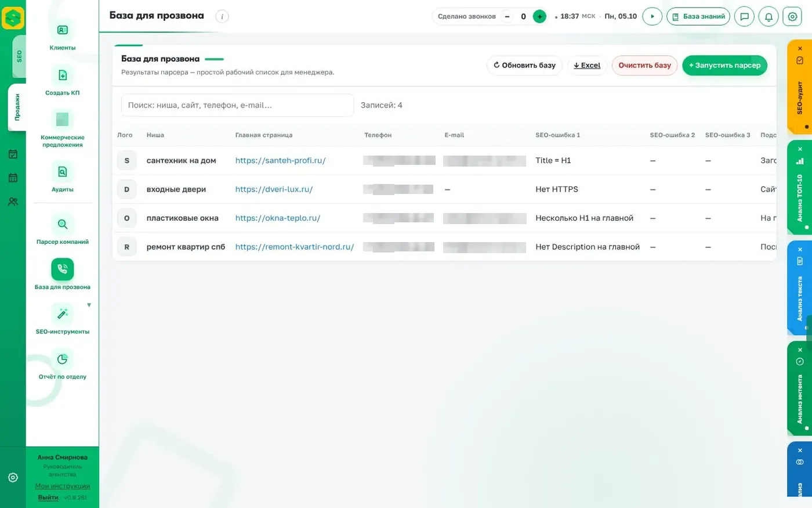
Task: Open the Аудиты section icon
Action: coord(63,172)
